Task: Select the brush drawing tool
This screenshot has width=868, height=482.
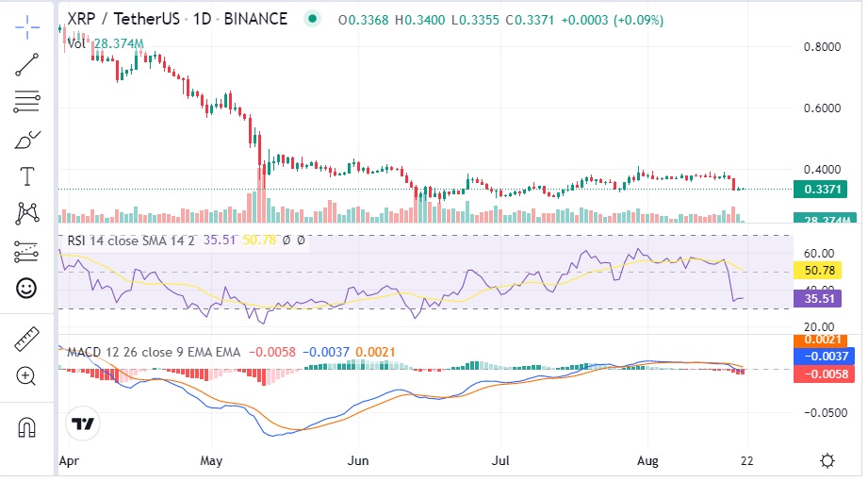Action: pyautogui.click(x=26, y=140)
